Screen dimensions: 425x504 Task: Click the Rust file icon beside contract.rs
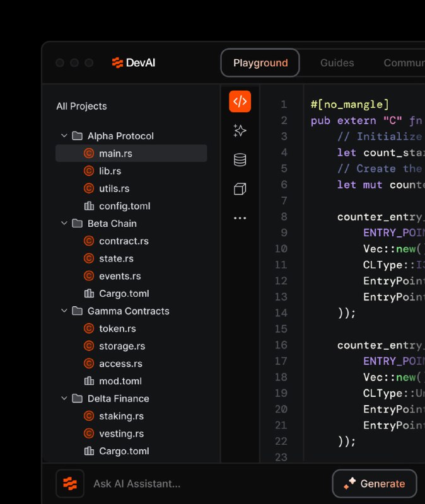point(89,241)
